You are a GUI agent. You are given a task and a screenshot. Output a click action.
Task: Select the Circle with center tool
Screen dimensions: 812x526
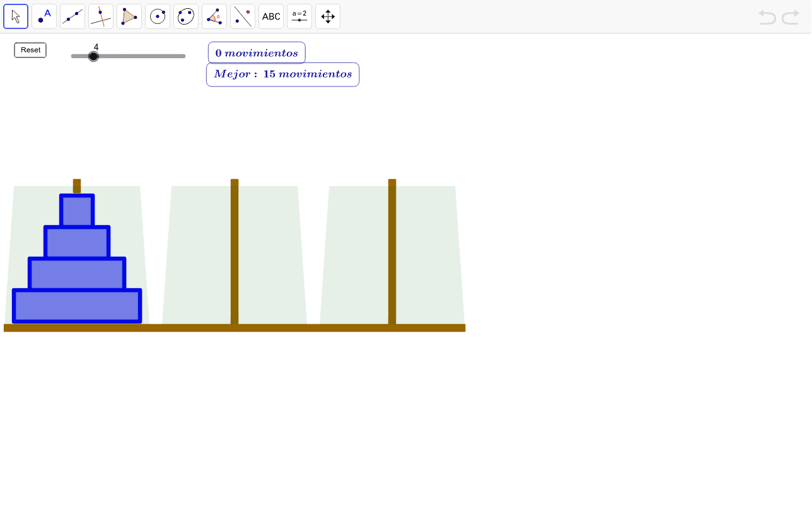coord(158,16)
